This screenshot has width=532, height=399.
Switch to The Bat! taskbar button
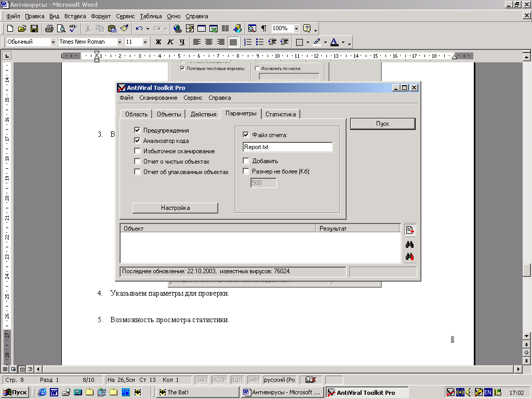[x=198, y=392]
